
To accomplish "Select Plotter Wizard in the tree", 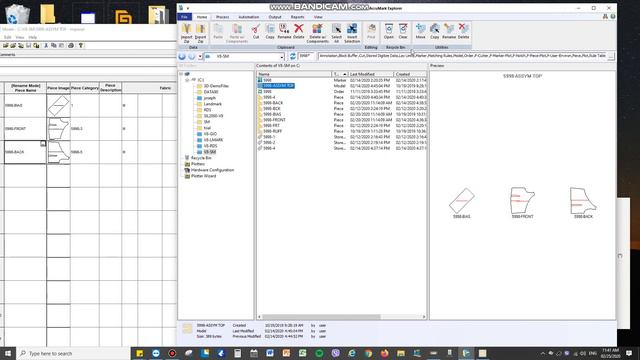I will tap(203, 176).
